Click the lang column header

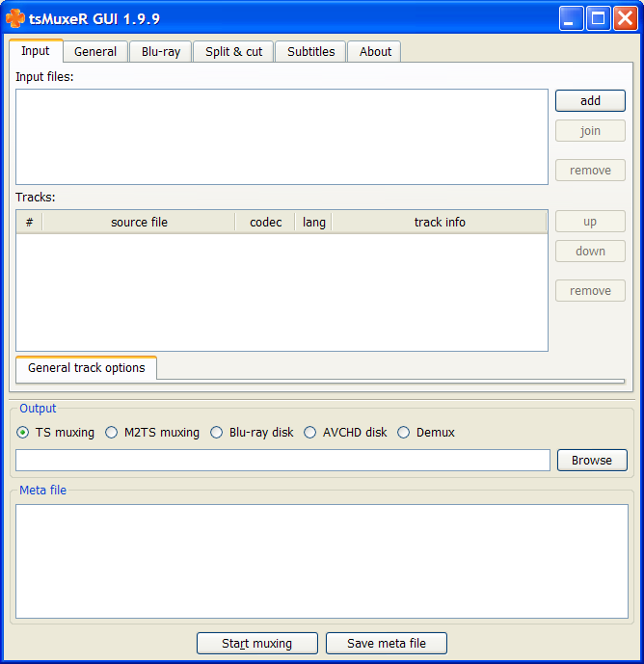point(313,223)
